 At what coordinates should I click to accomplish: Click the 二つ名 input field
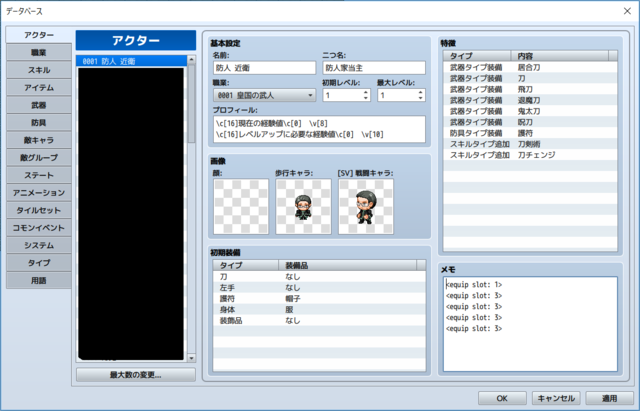coord(374,68)
